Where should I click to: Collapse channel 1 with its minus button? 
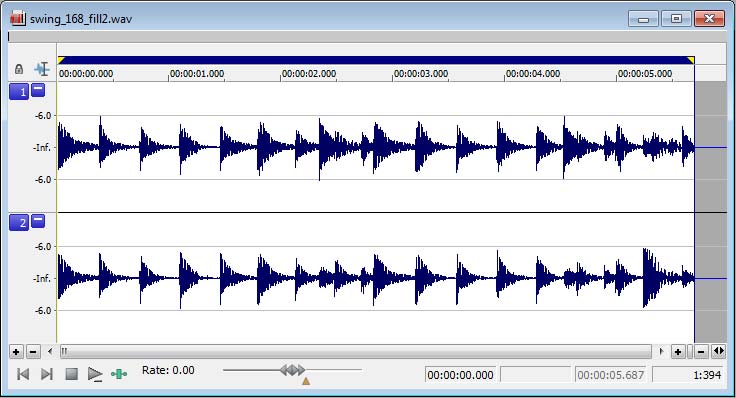pos(38,90)
